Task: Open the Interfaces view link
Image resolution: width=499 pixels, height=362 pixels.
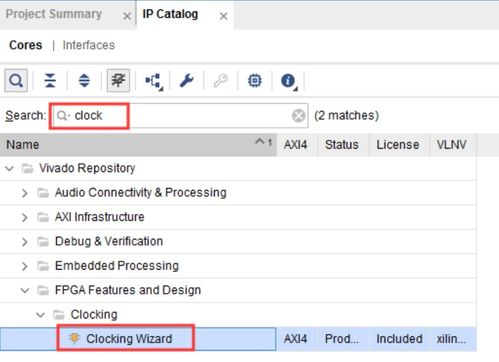Action: pos(89,45)
